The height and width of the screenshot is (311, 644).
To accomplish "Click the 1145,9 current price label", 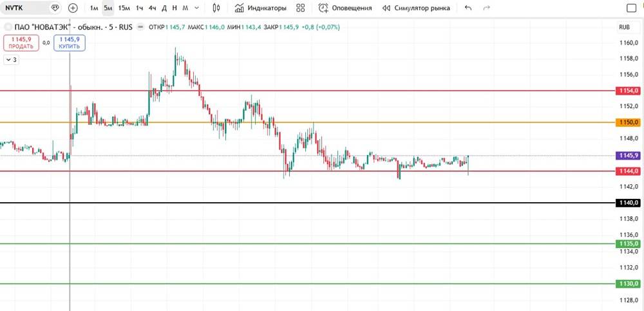I will click(x=628, y=156).
